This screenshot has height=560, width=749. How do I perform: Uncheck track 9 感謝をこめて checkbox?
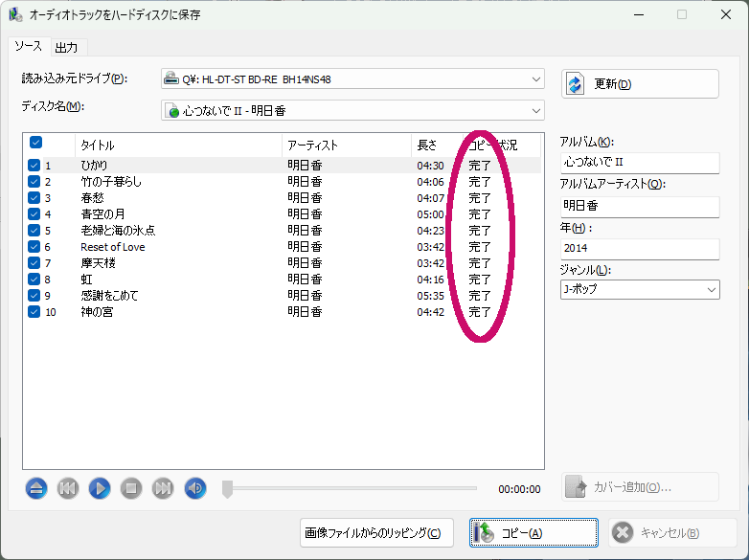coord(34,295)
